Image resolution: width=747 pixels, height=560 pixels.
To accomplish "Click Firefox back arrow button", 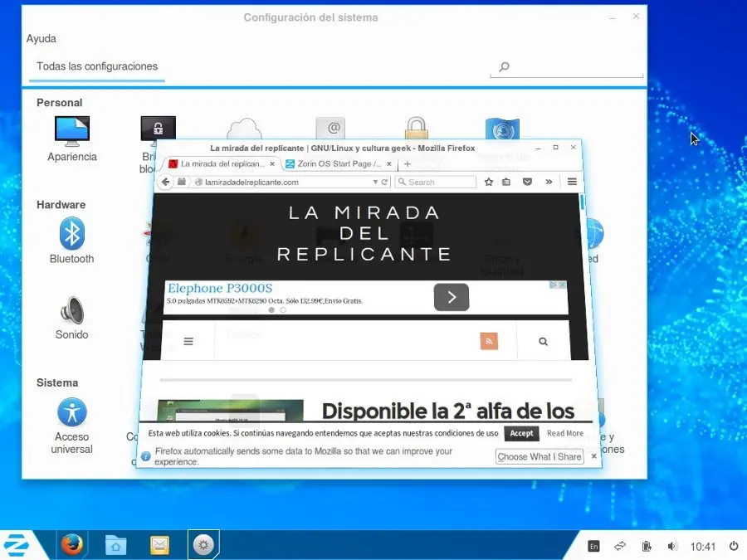I will (x=165, y=182).
